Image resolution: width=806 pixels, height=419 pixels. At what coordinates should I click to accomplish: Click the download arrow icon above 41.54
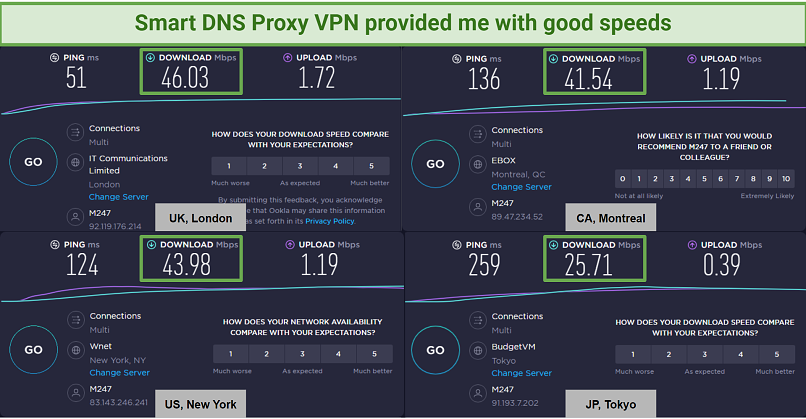point(553,59)
